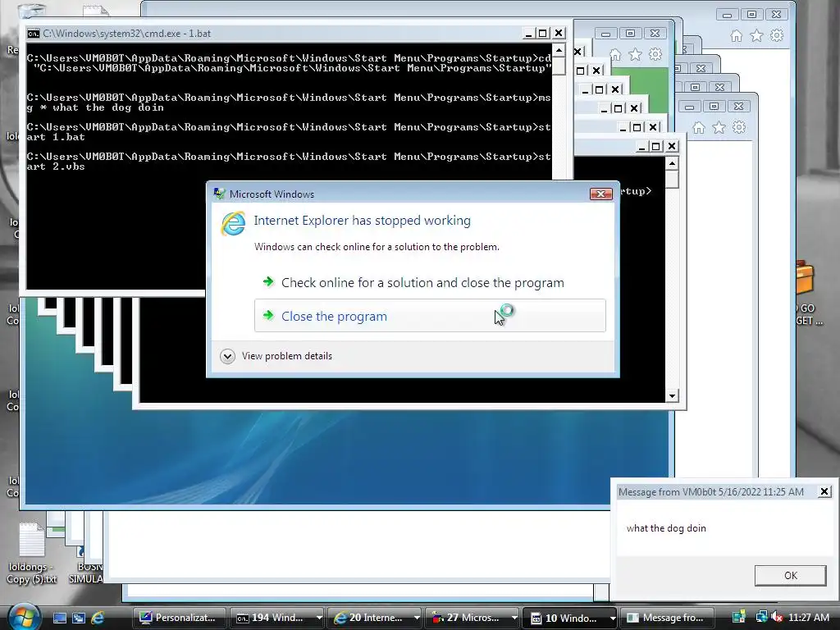Click 'Windows can check online' description text
Viewport: 840px width, 630px height.
pyautogui.click(x=377, y=247)
